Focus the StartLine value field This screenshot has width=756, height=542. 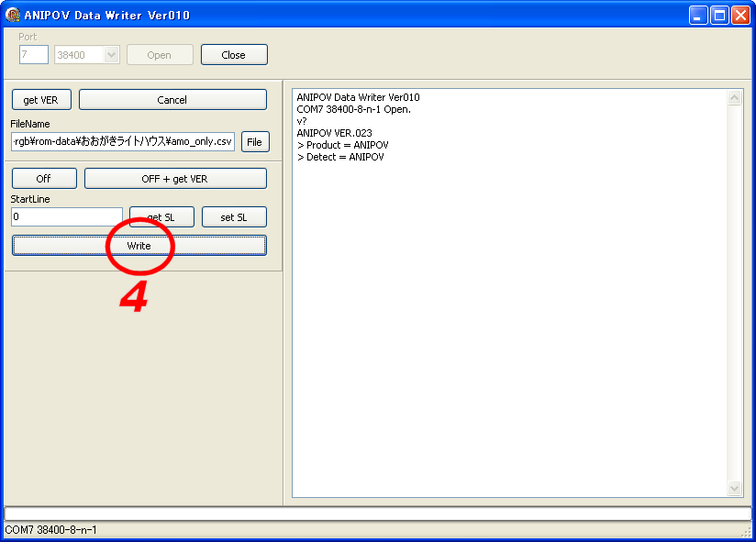coord(67,216)
